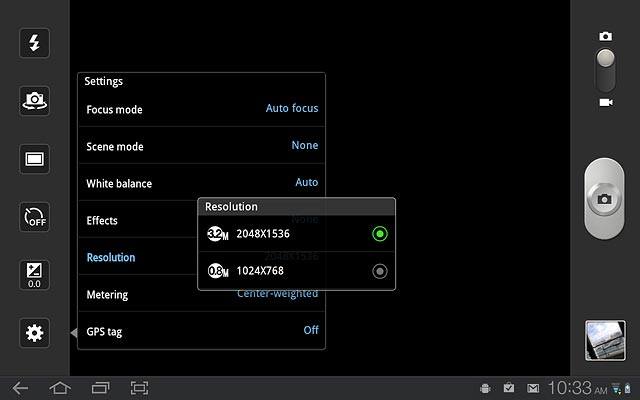Open recent apps in navigation bar
Screen dimensions: 640x400
pyautogui.click(x=100, y=388)
